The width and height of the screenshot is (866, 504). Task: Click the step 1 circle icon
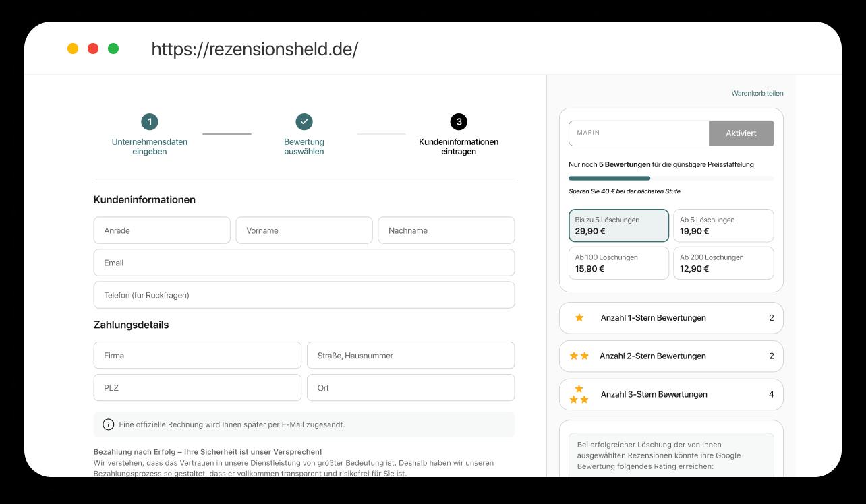(x=150, y=122)
